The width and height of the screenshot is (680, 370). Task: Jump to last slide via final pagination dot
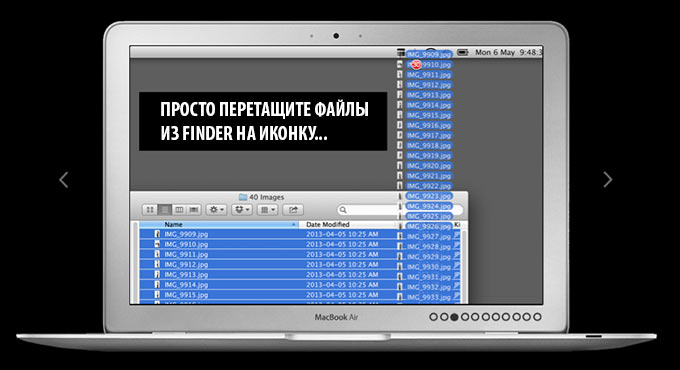point(537,317)
